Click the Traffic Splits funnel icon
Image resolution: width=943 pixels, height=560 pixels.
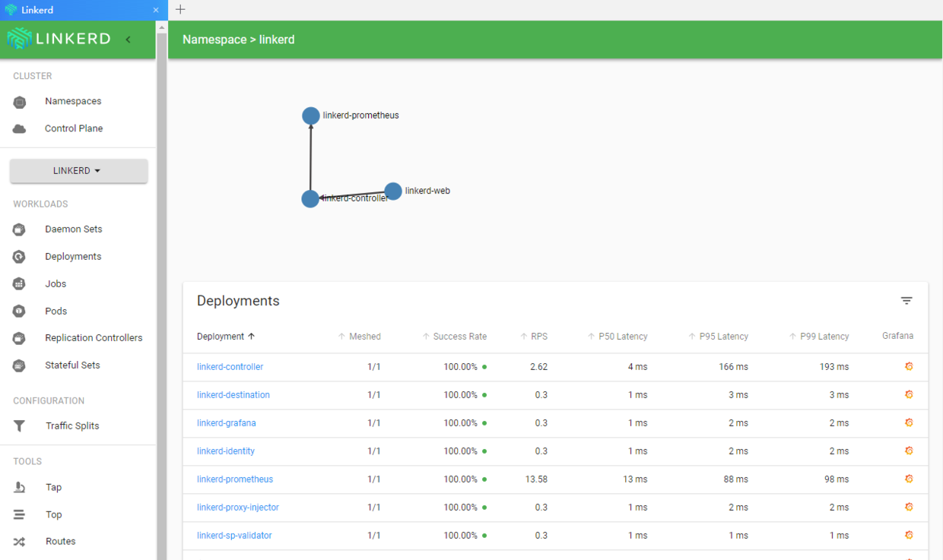coord(20,426)
